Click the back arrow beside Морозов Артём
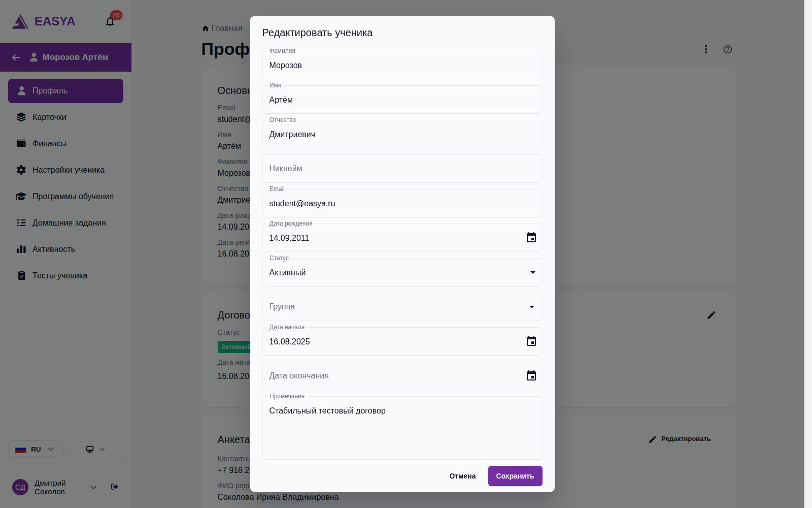This screenshot has height=508, width=812. 16,57
